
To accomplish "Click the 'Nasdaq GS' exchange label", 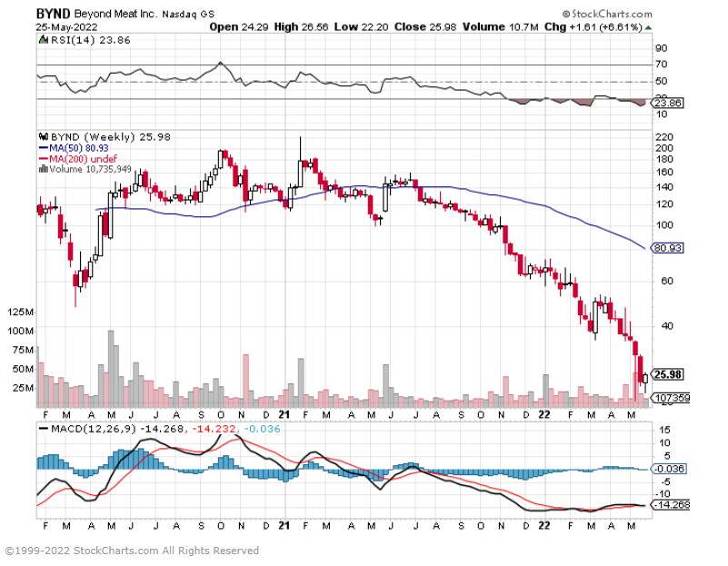I will (188, 15).
